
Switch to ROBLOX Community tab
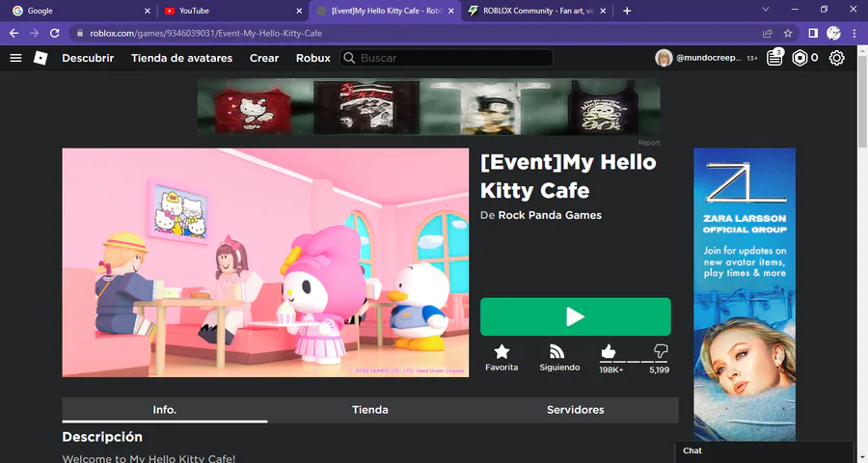(537, 11)
